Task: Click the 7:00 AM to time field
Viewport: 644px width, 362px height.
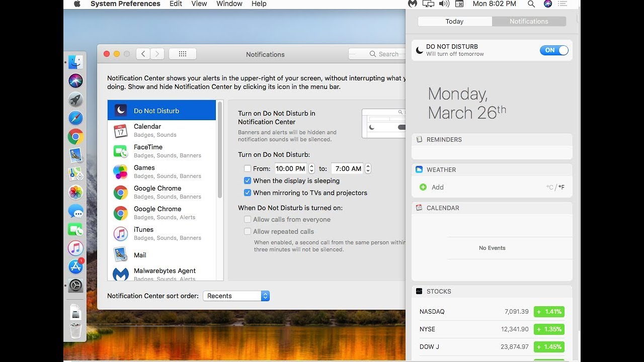Action: (x=348, y=168)
